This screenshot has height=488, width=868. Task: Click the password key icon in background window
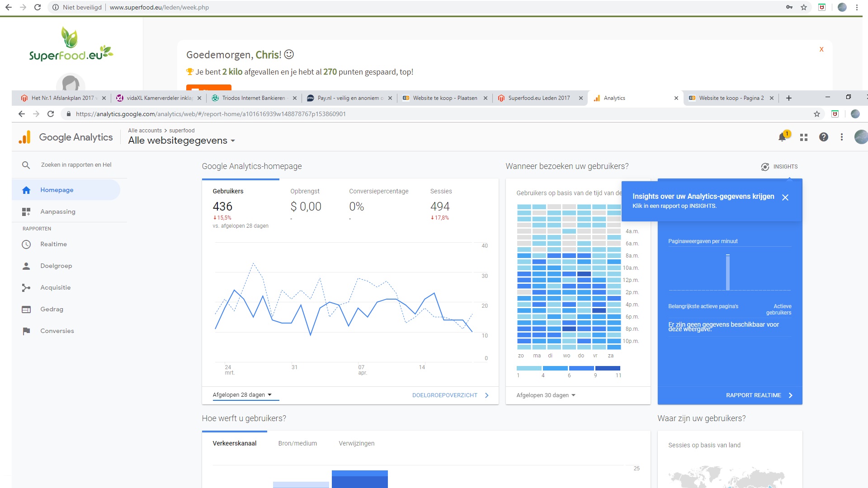click(789, 7)
